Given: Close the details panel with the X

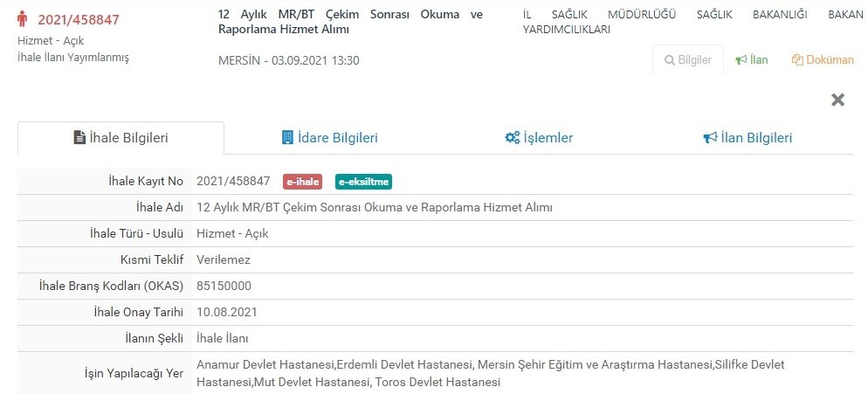Looking at the screenshot, I should 838,100.
